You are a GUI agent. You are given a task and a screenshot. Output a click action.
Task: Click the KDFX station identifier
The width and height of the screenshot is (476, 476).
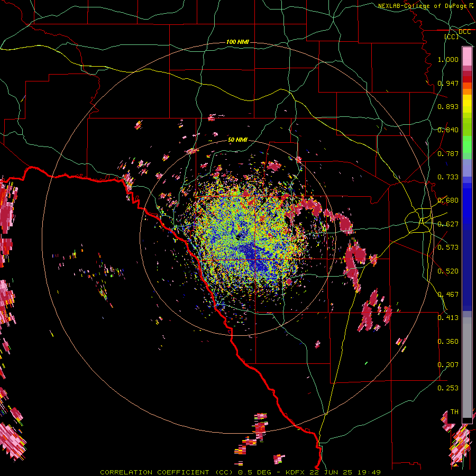click(296, 472)
